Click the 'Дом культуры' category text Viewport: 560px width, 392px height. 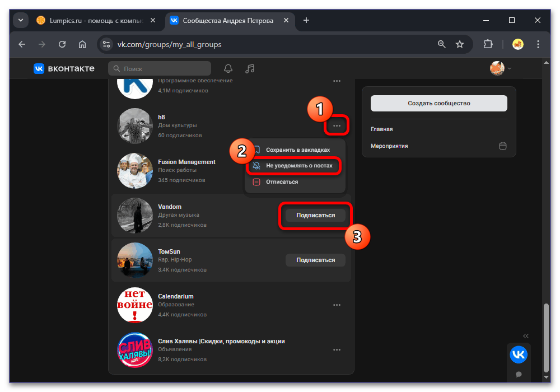coord(178,125)
